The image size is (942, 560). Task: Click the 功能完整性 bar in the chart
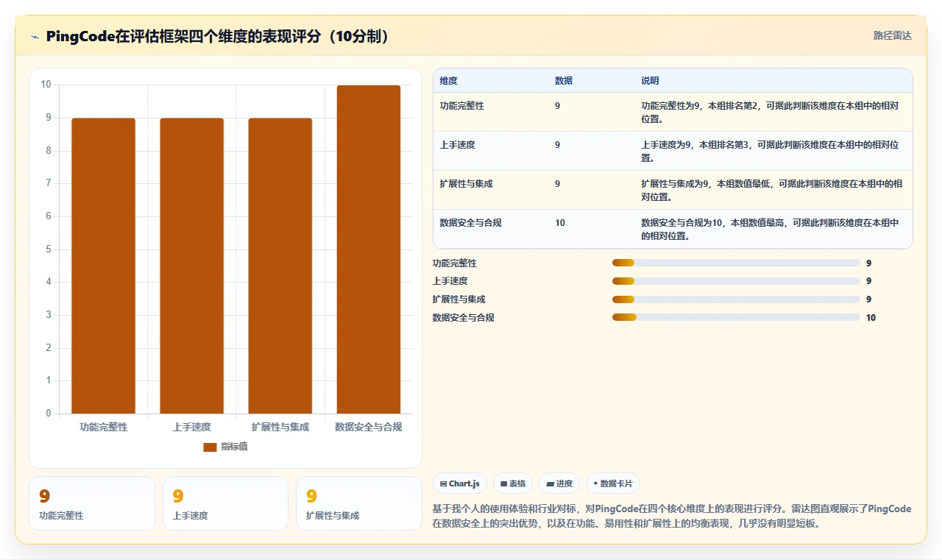click(x=103, y=266)
